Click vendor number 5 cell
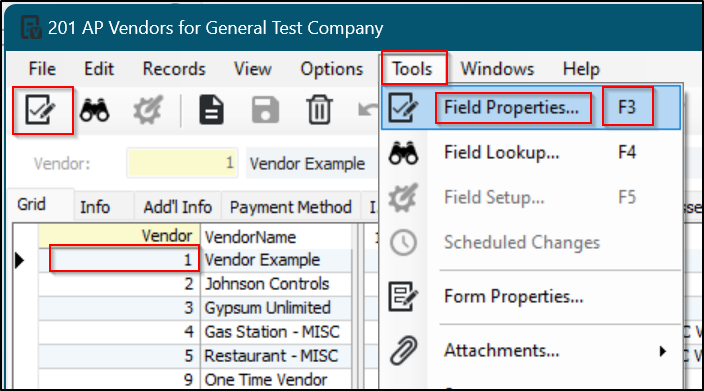 (119, 356)
